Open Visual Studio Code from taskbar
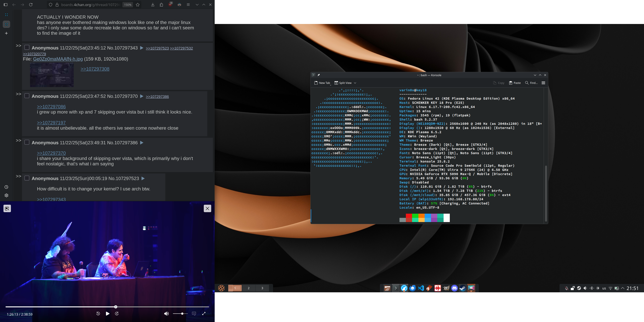 point(421,288)
